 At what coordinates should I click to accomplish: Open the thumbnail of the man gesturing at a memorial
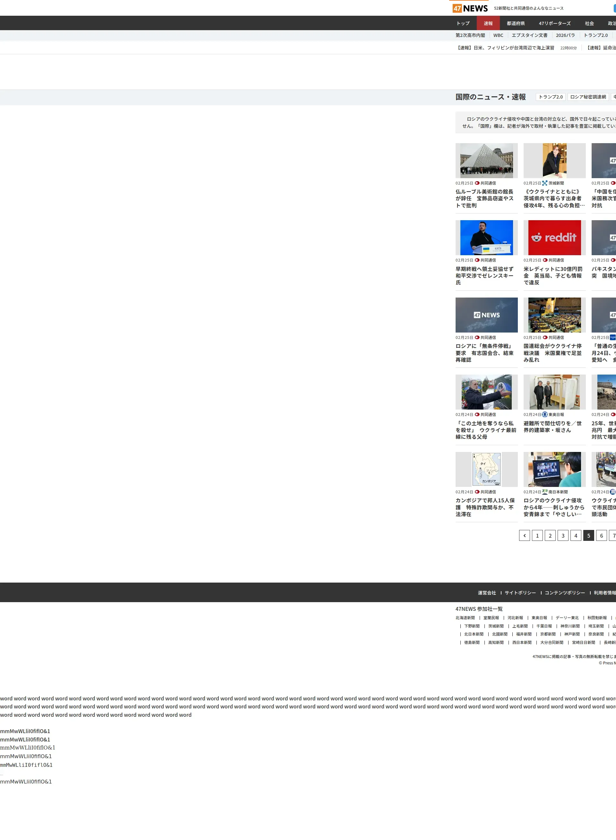coord(487,392)
